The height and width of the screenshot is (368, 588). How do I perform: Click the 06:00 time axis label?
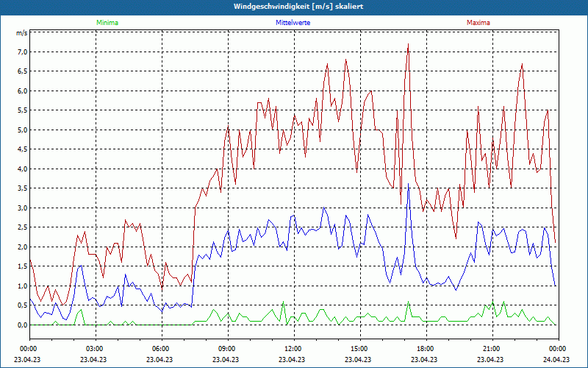coord(159,349)
